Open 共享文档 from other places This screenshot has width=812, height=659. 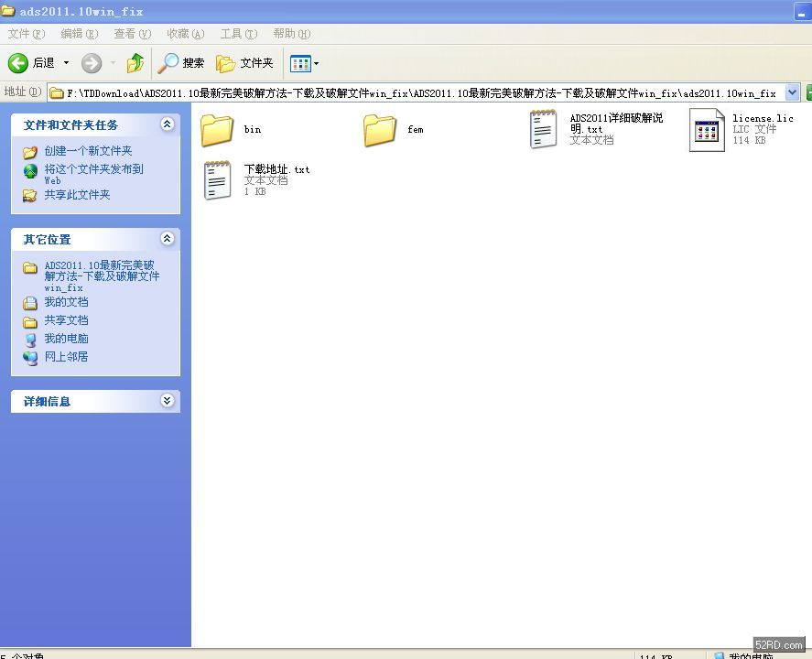pyautogui.click(x=66, y=320)
